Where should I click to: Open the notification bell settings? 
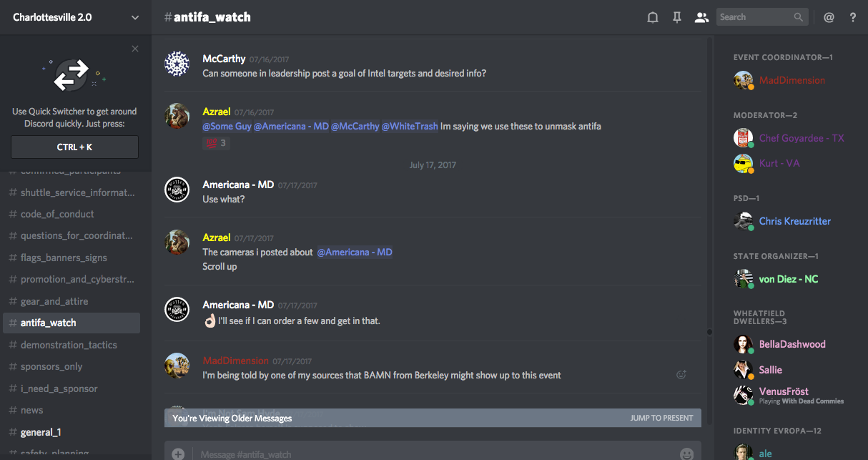click(x=653, y=17)
